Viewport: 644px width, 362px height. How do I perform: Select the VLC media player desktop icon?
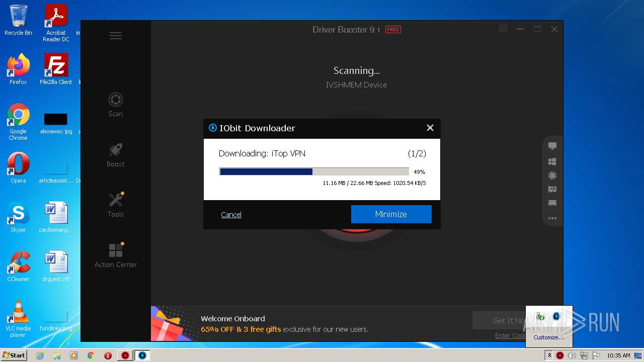coord(18,319)
